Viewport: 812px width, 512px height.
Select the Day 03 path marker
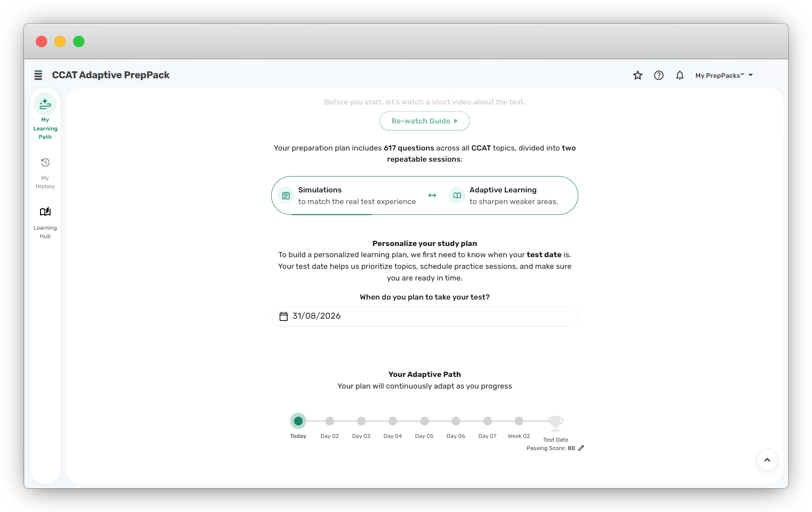(361, 421)
